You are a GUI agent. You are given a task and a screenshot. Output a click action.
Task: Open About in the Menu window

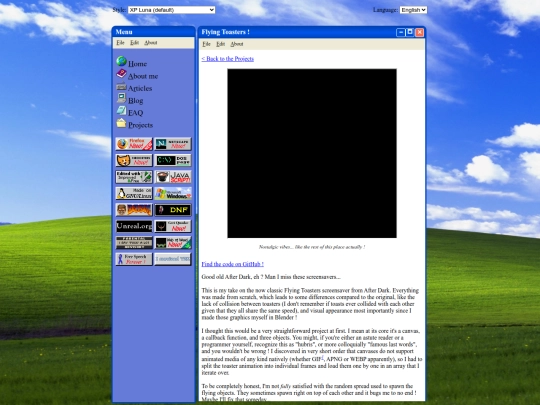(x=150, y=43)
